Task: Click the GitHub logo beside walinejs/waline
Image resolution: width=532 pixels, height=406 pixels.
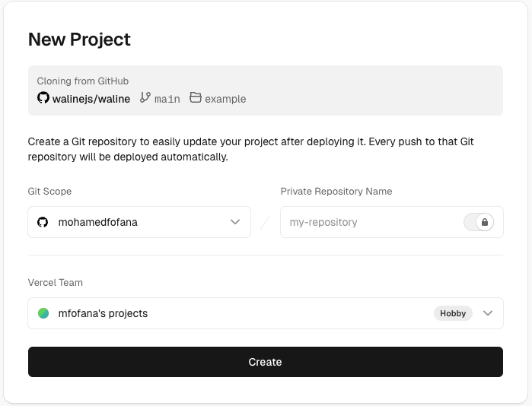Action: pyautogui.click(x=43, y=98)
